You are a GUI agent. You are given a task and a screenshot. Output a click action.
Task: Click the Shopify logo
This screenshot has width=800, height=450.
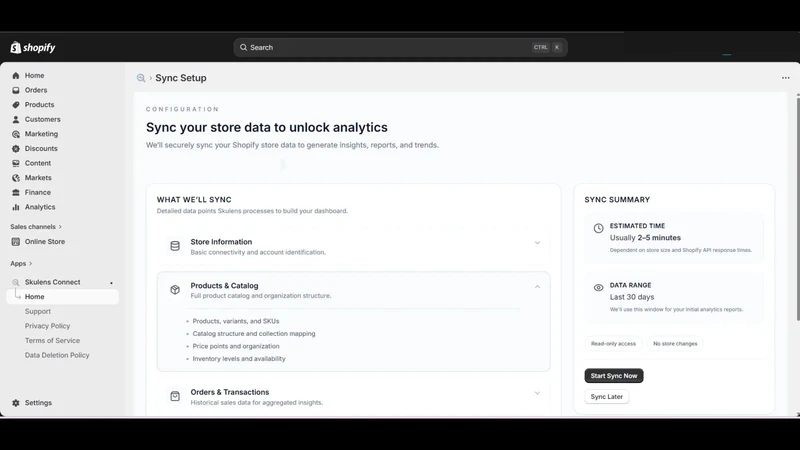33,47
